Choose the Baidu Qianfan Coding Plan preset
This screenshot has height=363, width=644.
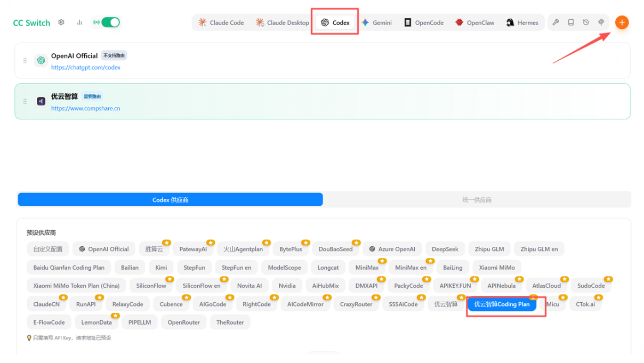(69, 268)
